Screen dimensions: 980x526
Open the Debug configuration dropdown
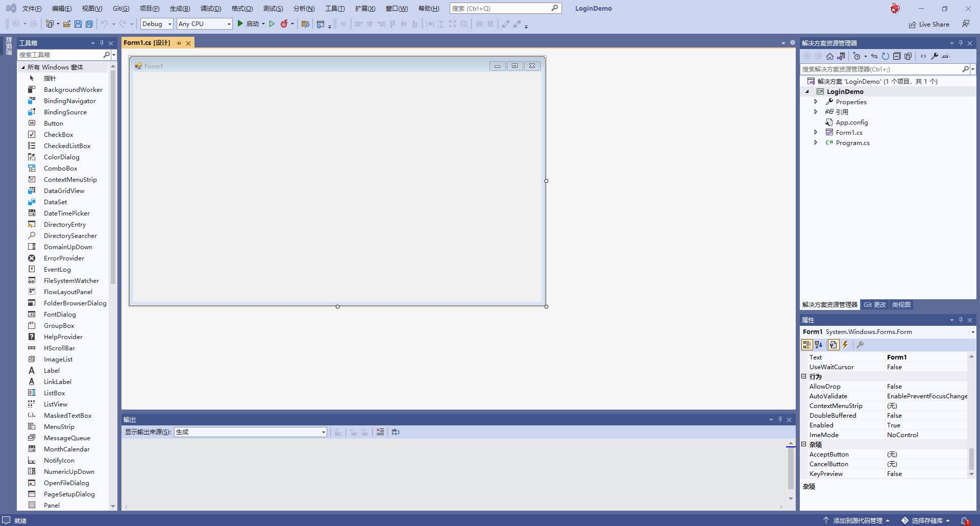[157, 24]
